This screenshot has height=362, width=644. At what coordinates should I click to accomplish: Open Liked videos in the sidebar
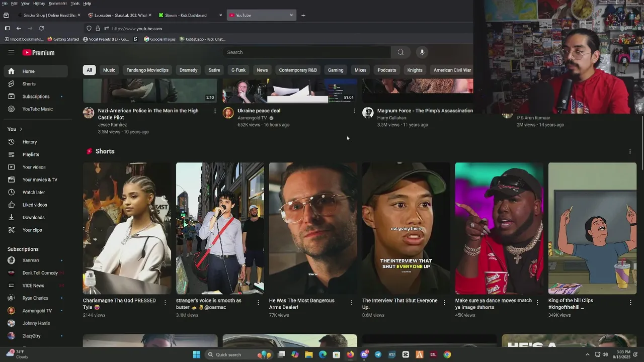[x=35, y=205]
